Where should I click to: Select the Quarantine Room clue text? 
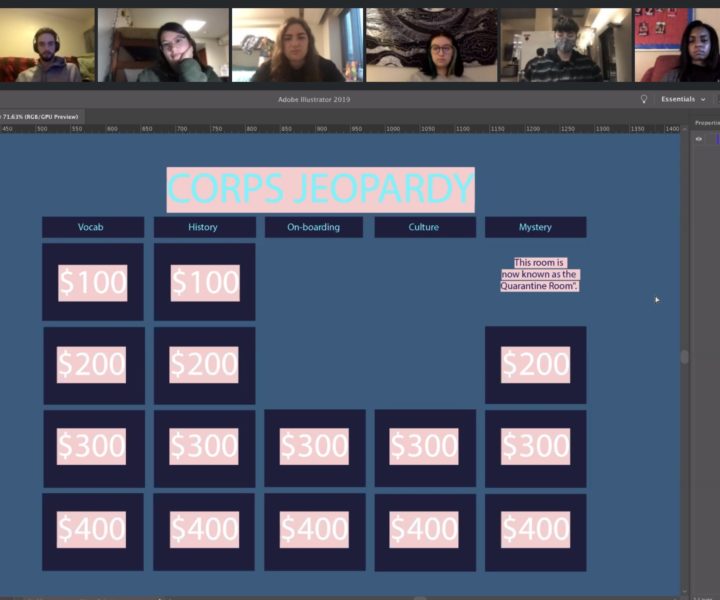tap(540, 275)
